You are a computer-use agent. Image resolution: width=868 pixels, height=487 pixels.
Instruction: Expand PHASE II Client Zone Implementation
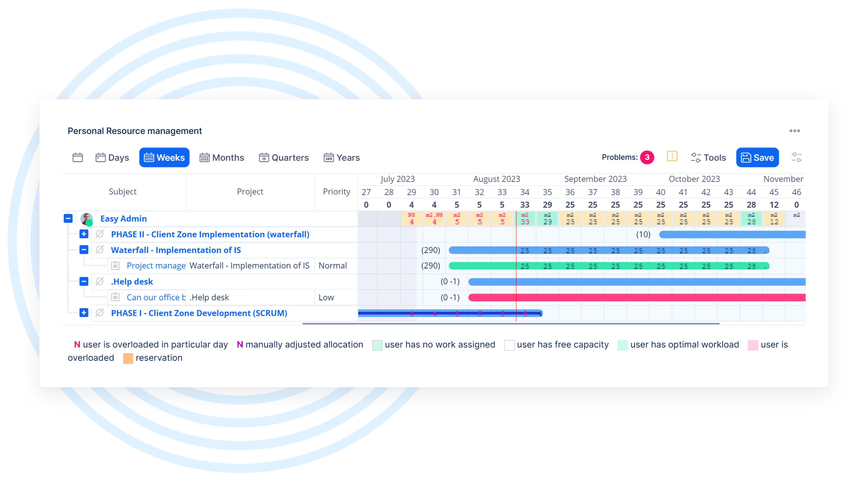(84, 234)
